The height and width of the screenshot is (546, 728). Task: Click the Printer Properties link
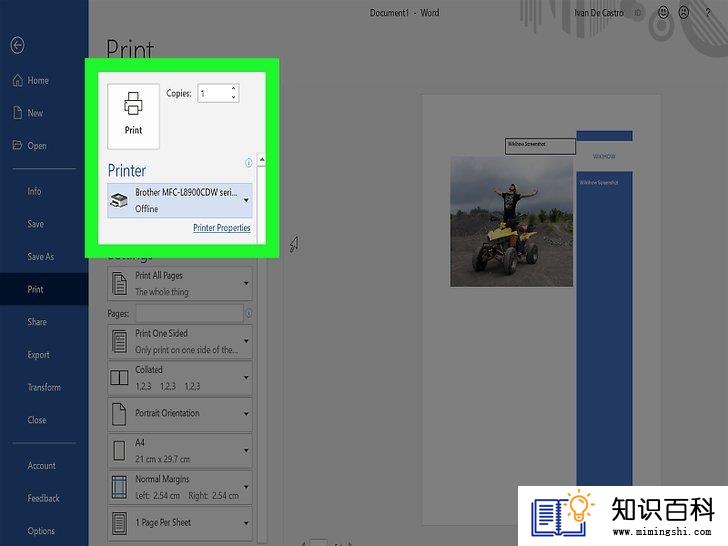coord(221,228)
